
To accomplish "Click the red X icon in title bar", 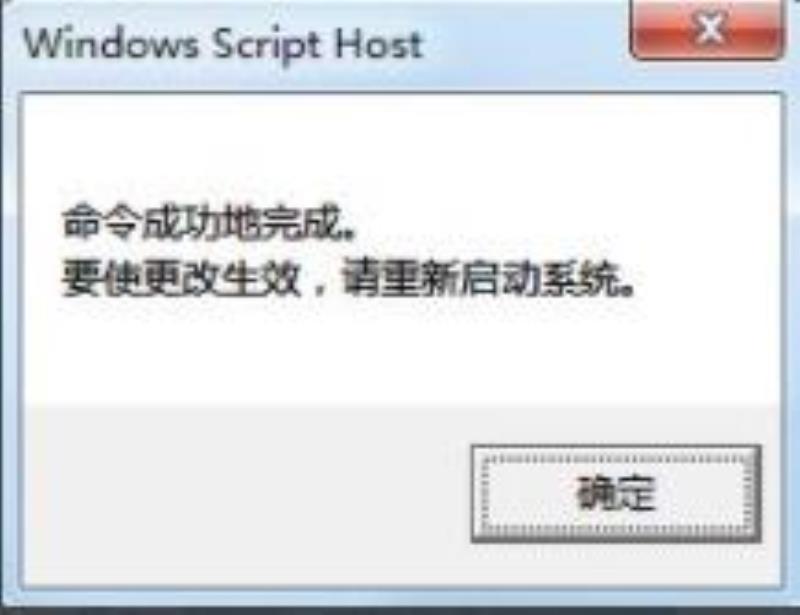I will click(710, 28).
